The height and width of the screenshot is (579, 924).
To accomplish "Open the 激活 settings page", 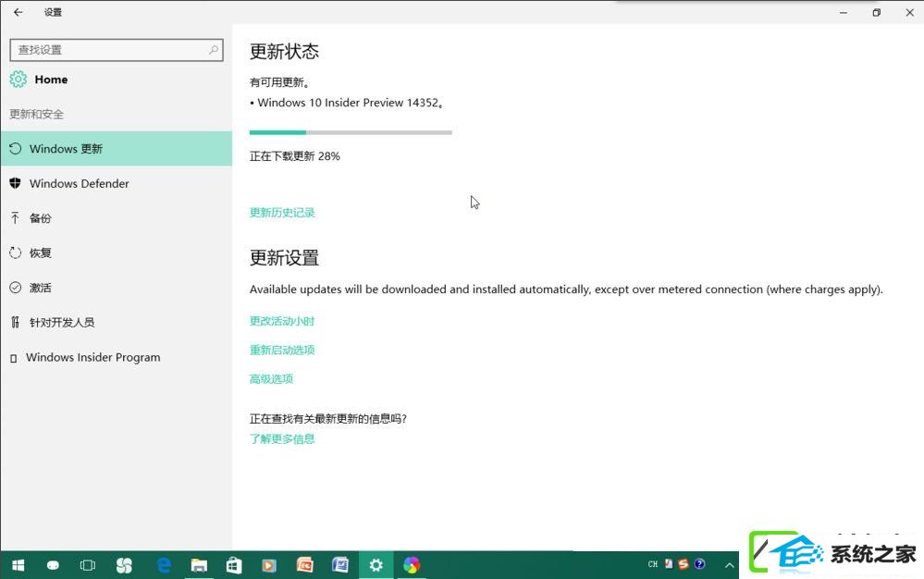I will (117, 288).
